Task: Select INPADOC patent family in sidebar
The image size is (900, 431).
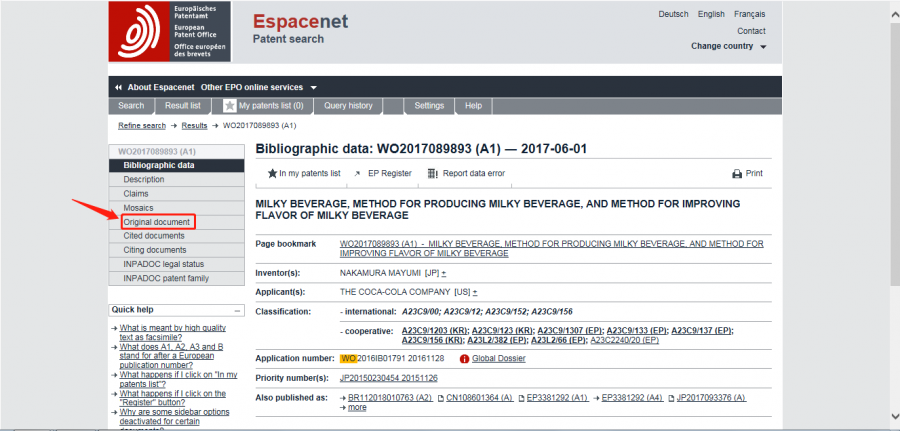Action: pos(176,278)
